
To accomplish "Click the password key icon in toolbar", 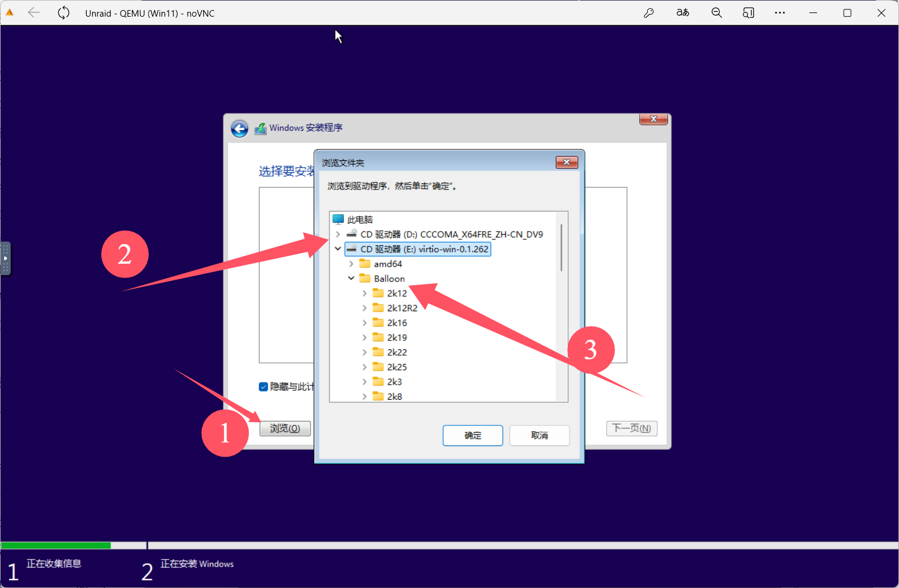I will coord(649,13).
